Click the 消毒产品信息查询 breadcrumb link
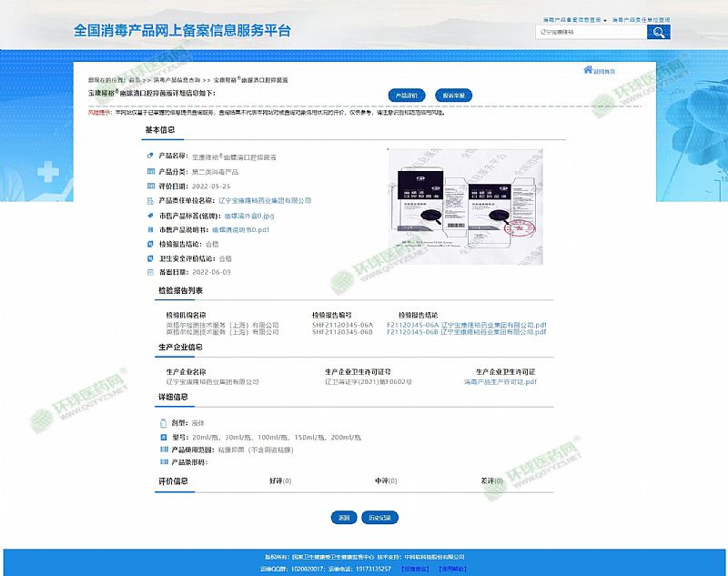This screenshot has height=576, width=728. [177, 80]
